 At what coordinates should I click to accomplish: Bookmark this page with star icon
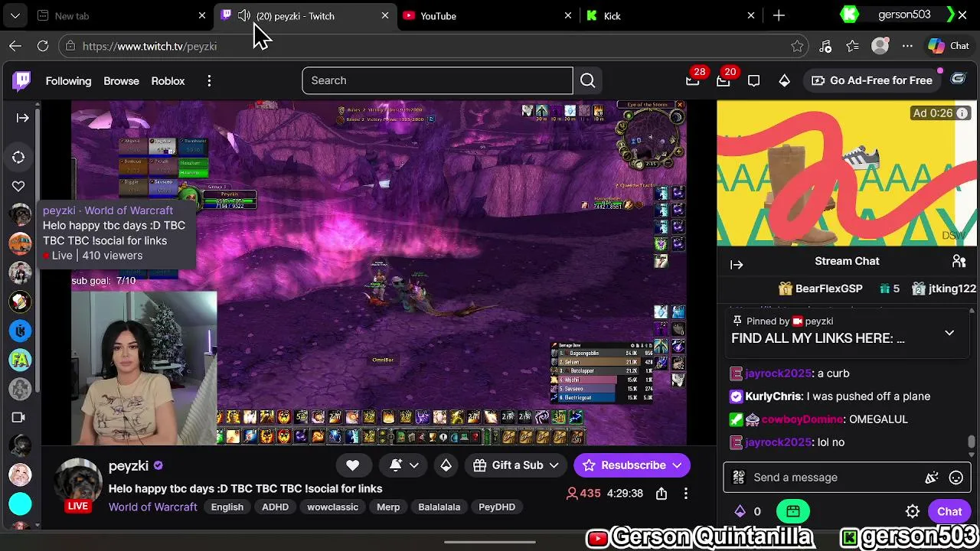(797, 46)
